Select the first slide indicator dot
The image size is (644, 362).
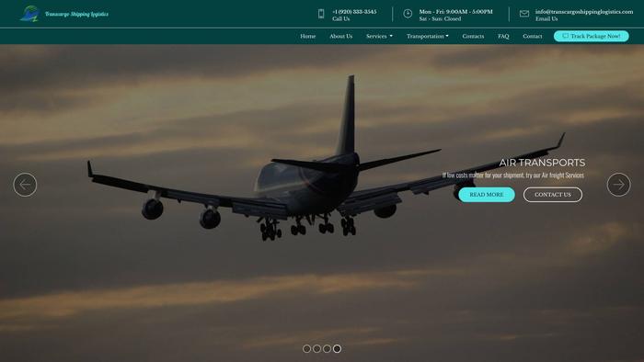306,349
